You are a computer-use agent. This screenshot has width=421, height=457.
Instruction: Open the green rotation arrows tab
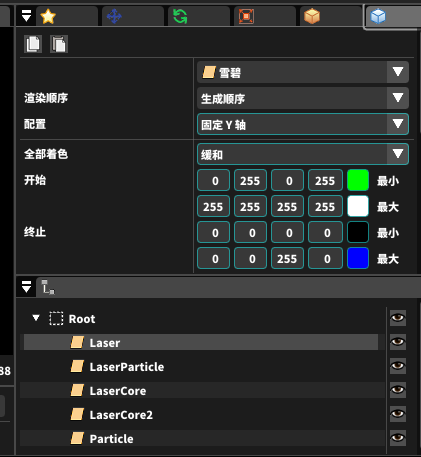[199, 16]
